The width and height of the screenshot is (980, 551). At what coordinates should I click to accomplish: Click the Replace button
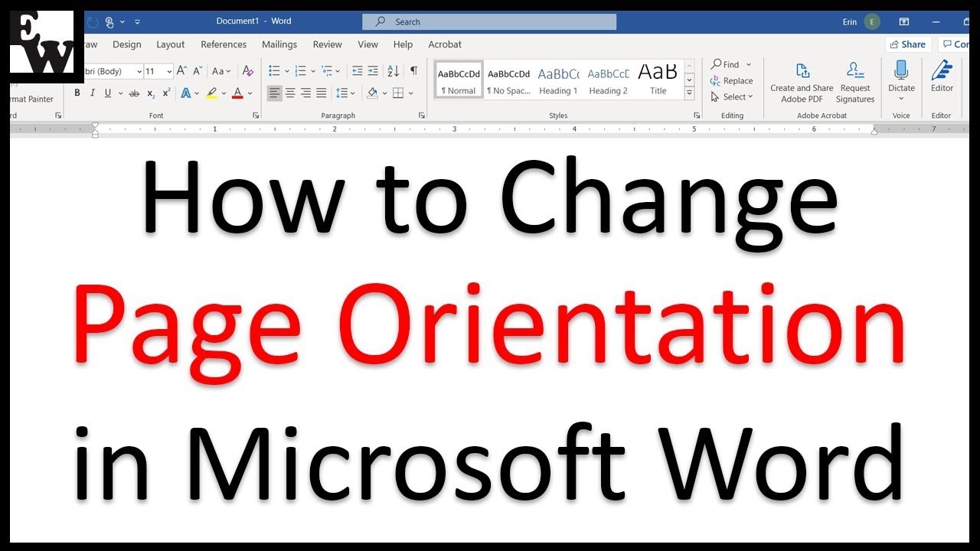click(732, 81)
